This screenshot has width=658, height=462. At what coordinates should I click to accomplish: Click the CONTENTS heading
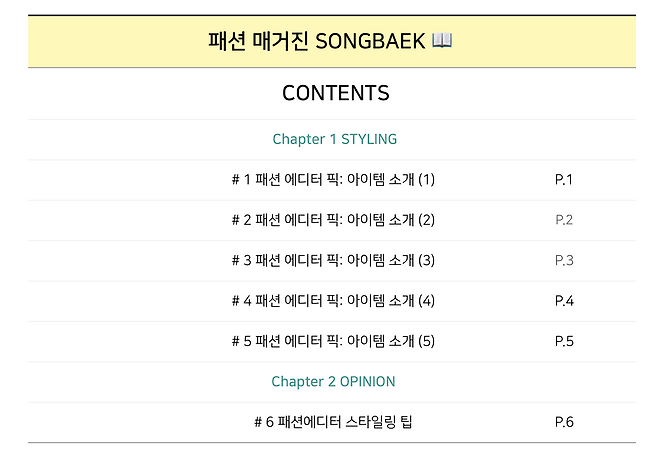[x=336, y=93]
